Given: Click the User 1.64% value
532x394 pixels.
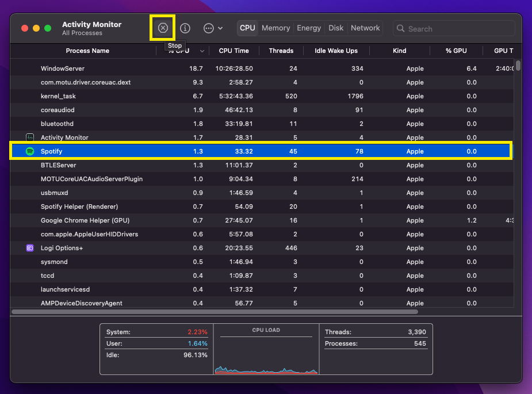Looking at the screenshot, I should tap(197, 343).
